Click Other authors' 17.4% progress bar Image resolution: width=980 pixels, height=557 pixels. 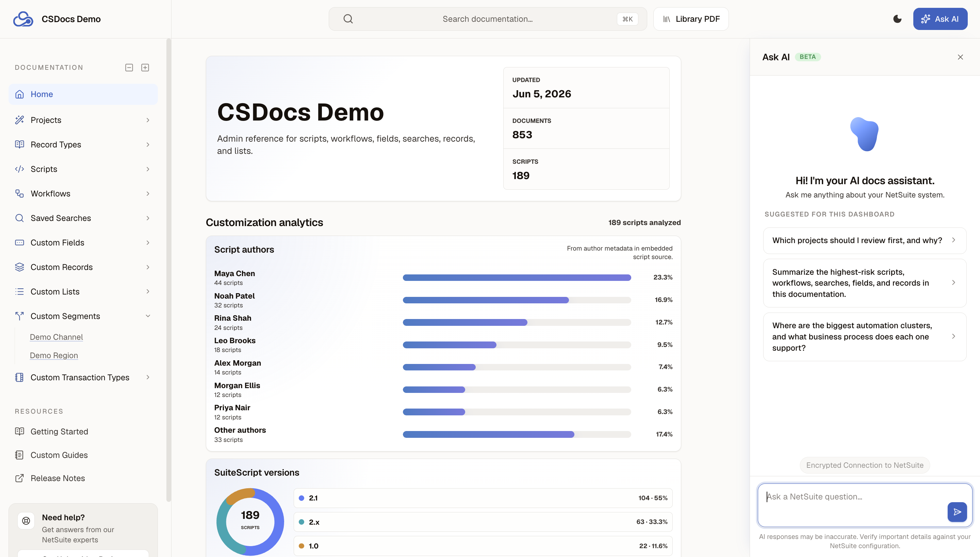coord(517,434)
